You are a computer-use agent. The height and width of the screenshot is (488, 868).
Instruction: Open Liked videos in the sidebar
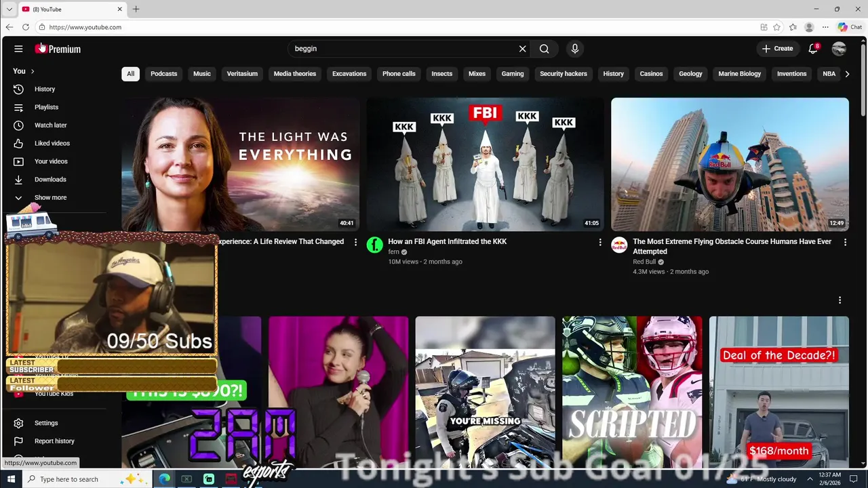click(52, 143)
